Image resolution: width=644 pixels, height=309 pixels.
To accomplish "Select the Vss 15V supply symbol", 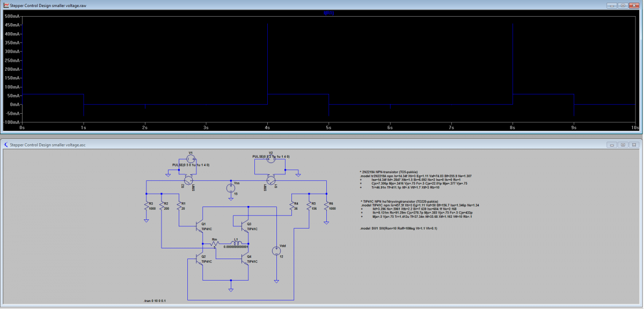I will coord(230,188).
